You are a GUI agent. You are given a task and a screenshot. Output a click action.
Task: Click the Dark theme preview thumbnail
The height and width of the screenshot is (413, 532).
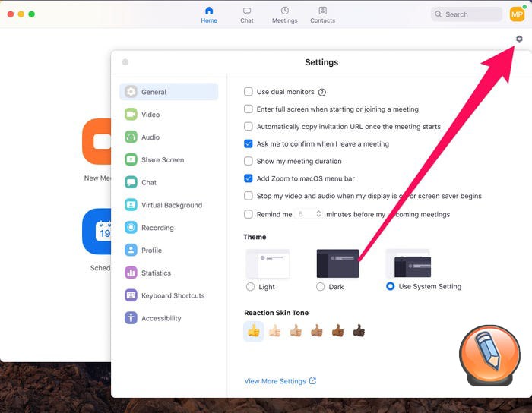pos(337,263)
